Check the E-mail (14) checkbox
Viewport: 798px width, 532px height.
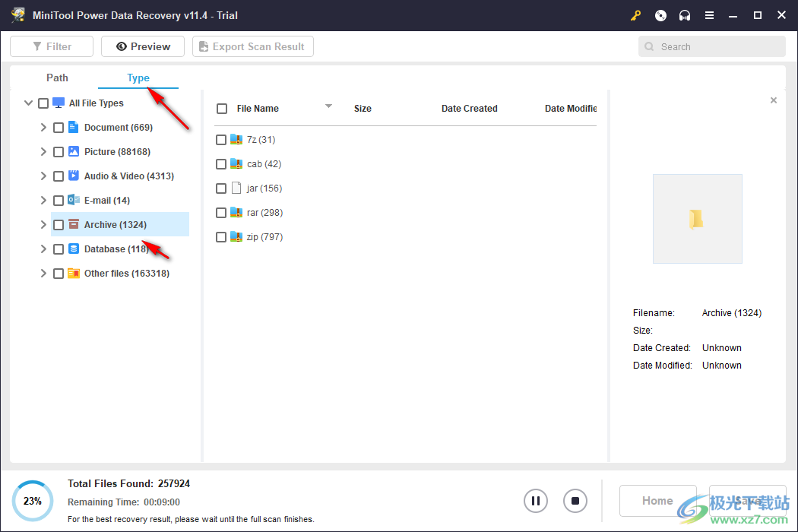click(x=59, y=201)
